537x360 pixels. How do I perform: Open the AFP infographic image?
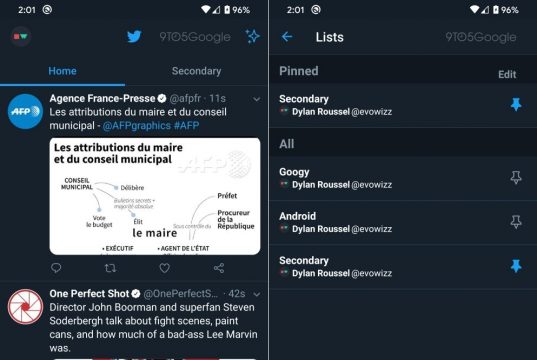155,196
